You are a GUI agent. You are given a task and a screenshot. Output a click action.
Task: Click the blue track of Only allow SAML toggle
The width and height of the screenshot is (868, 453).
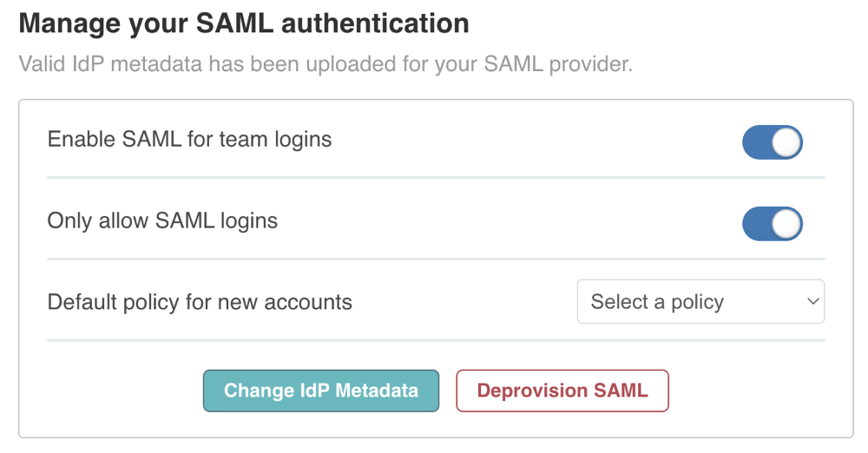755,224
